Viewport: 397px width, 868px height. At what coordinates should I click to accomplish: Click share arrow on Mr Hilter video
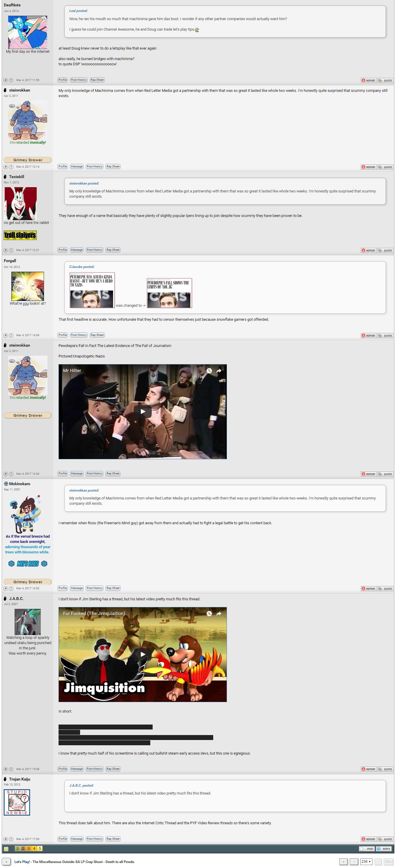(x=218, y=371)
